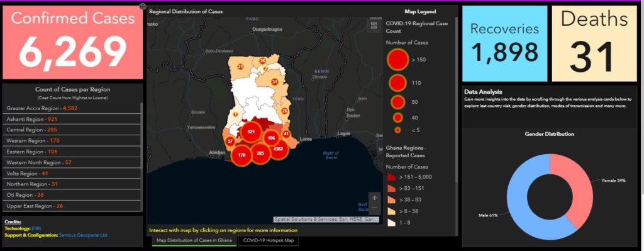The image size is (644, 251).
Task: Select the 170 Western case bubble
Action: pos(241,155)
